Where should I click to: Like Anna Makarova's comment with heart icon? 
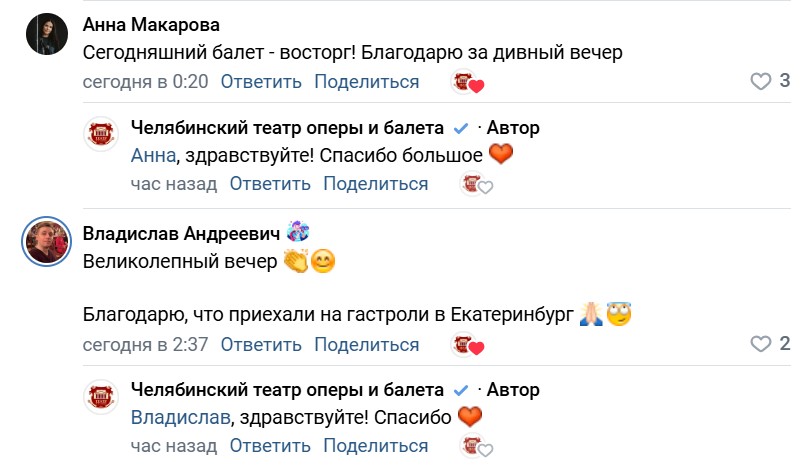click(762, 82)
